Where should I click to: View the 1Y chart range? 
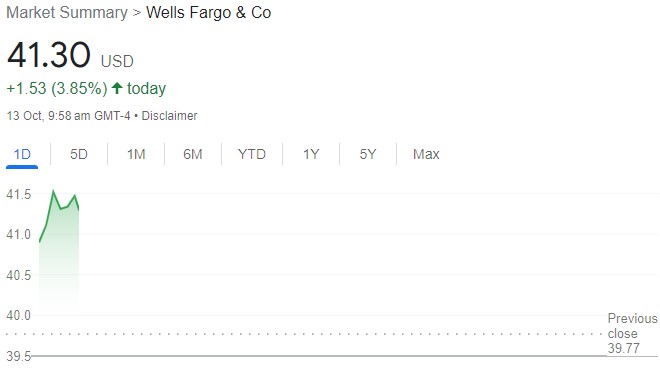311,154
